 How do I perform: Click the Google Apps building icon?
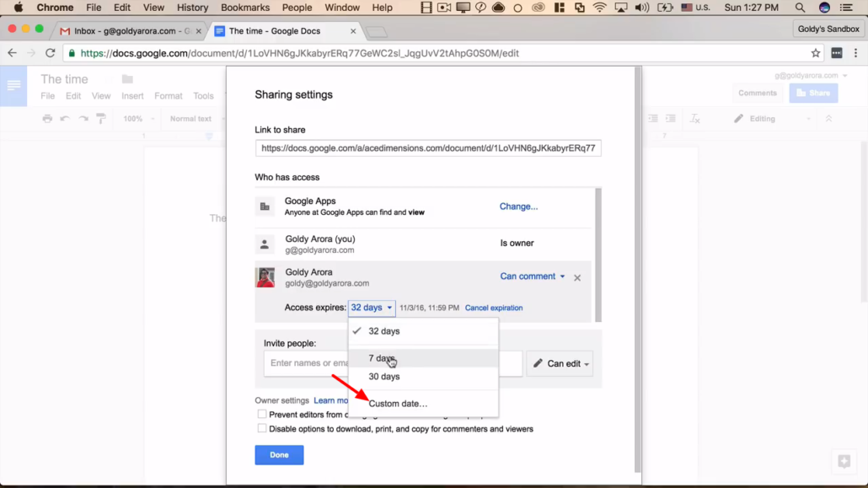(265, 206)
